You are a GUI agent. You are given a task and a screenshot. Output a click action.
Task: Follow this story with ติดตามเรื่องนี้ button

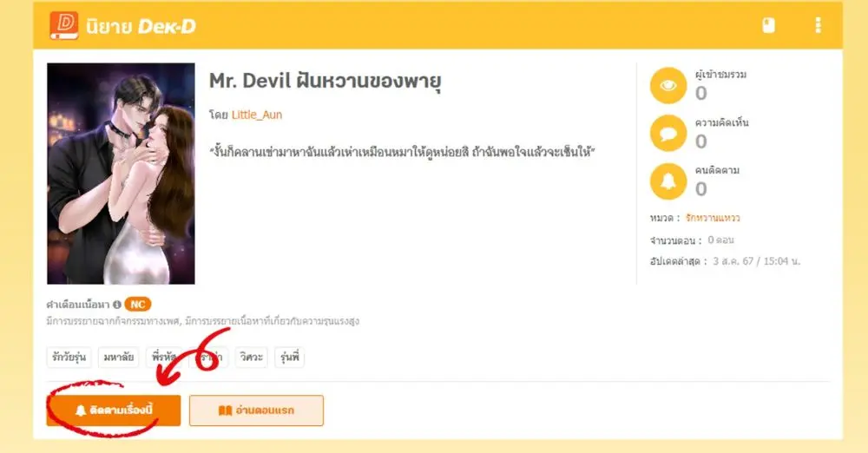coord(114,410)
